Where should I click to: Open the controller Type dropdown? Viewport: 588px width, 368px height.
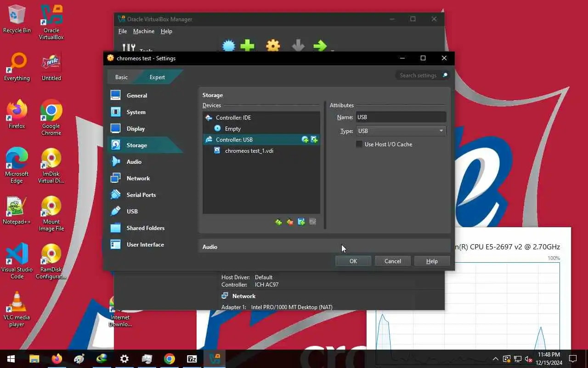click(x=401, y=131)
